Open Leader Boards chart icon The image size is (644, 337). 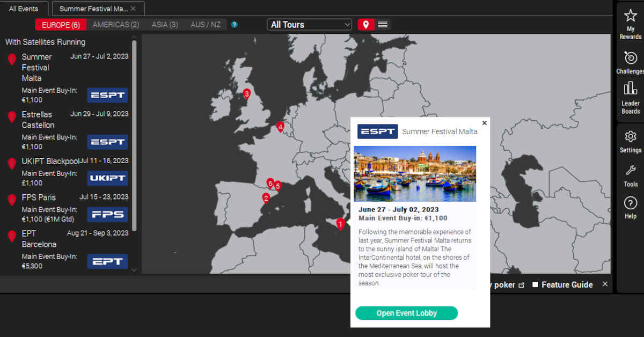tap(630, 89)
